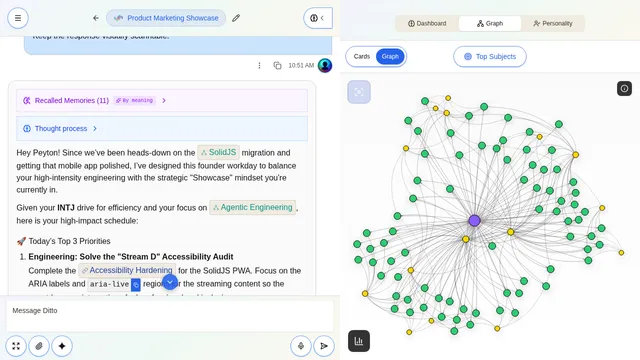640x360 pixels.
Task: Click the 10:51 AM timestamp
Action: (301, 65)
